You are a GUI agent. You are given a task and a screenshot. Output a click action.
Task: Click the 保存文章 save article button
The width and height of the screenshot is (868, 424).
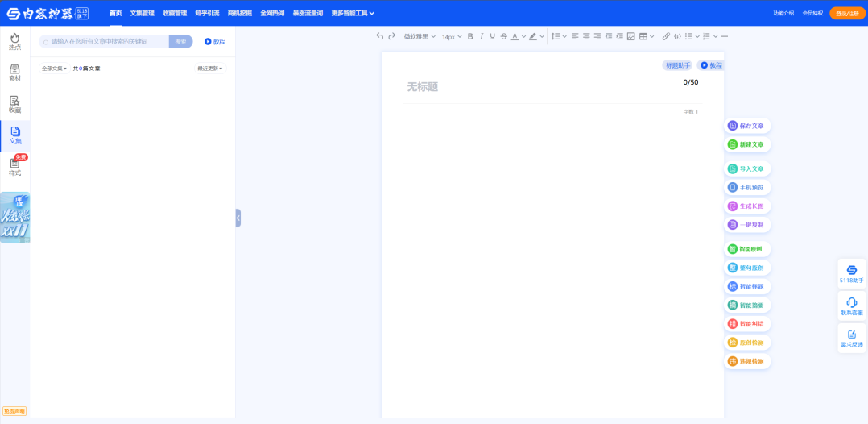(747, 126)
